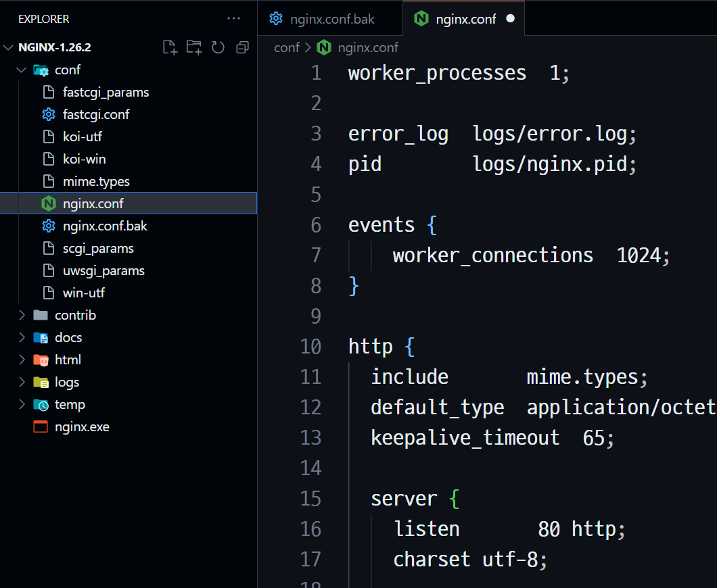The height and width of the screenshot is (588, 717).
Task: Click the unsaved dot on nginx.conf tab
Action: click(510, 19)
